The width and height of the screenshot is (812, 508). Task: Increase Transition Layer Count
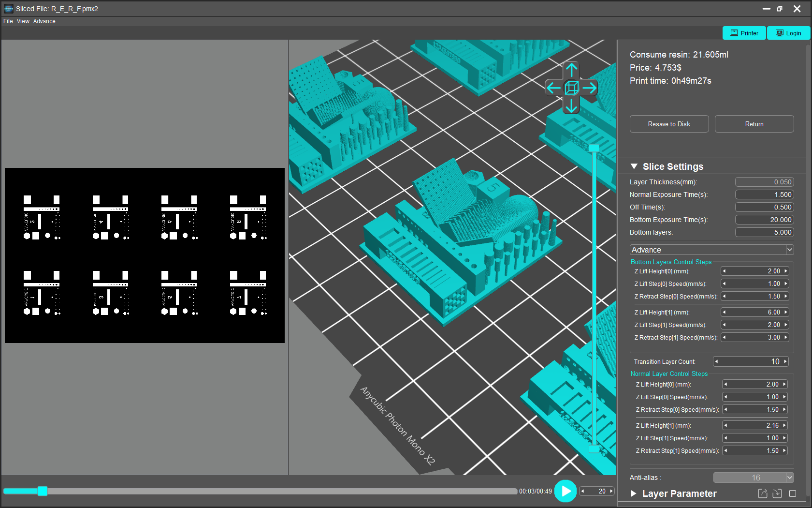point(785,361)
